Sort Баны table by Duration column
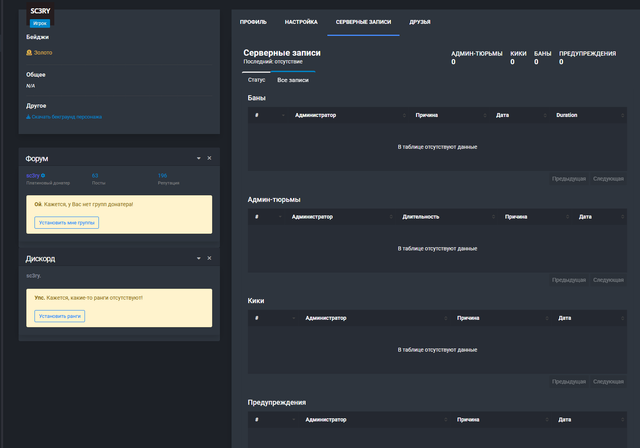Image resolution: width=640 pixels, height=448 pixels. pyautogui.click(x=589, y=115)
